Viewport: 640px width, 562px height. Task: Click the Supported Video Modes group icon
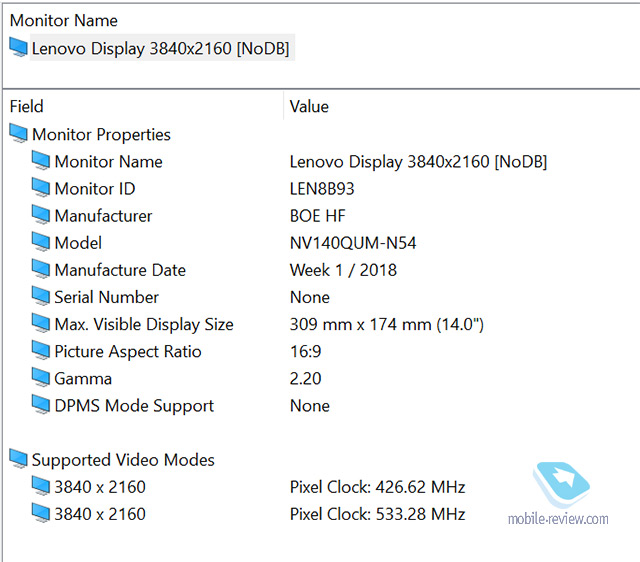[x=18, y=459]
